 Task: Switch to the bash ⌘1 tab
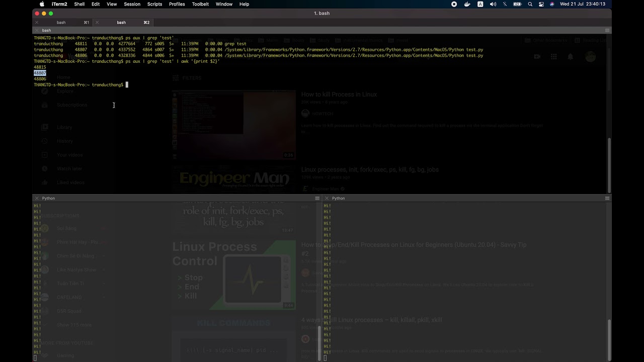pyautogui.click(x=63, y=22)
